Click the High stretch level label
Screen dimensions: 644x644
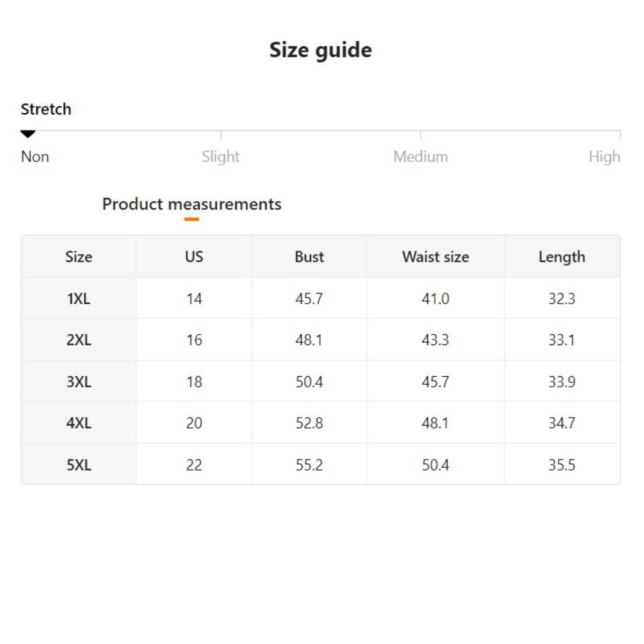(x=604, y=157)
